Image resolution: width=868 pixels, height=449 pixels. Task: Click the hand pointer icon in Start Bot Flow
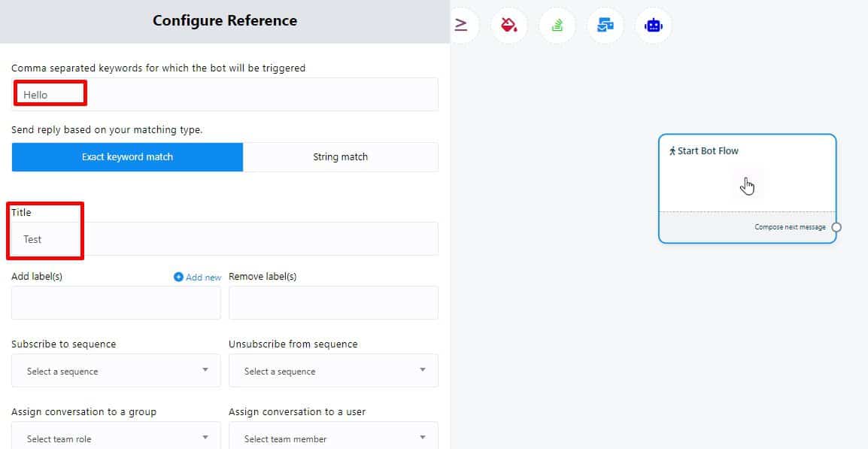pyautogui.click(x=747, y=186)
